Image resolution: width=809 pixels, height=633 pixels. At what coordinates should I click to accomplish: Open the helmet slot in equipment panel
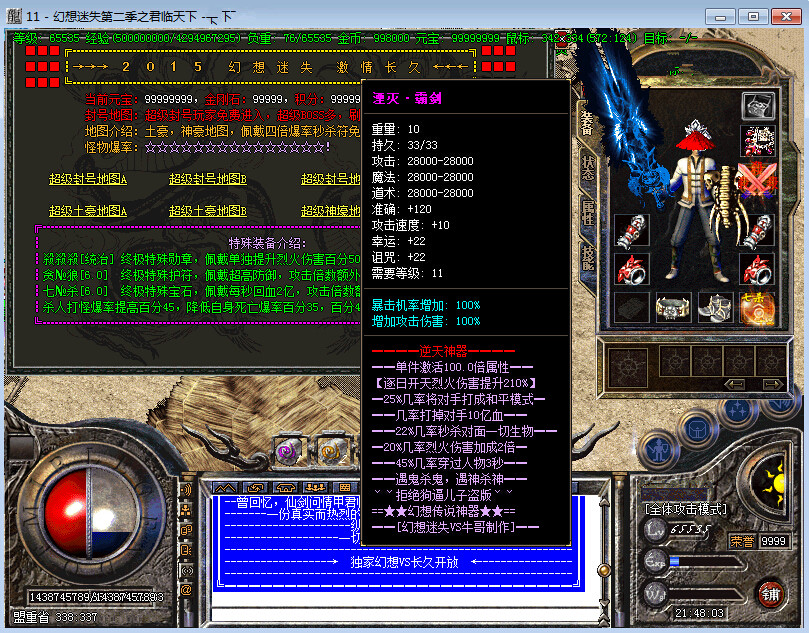[758, 106]
